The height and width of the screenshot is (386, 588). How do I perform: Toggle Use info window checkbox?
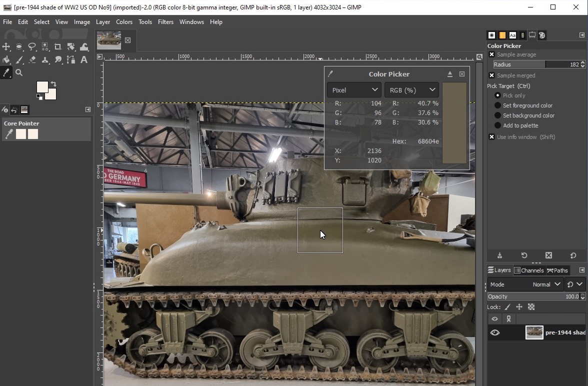(491, 137)
